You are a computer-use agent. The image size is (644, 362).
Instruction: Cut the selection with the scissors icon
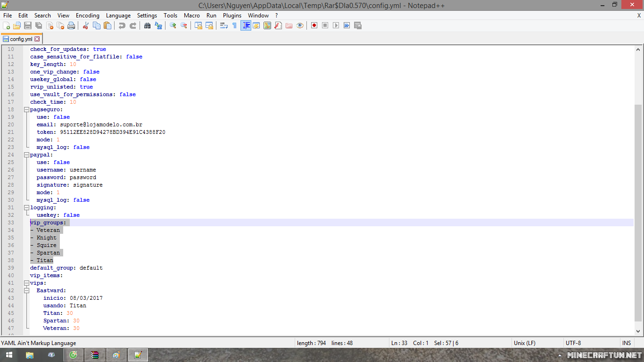[86, 25]
